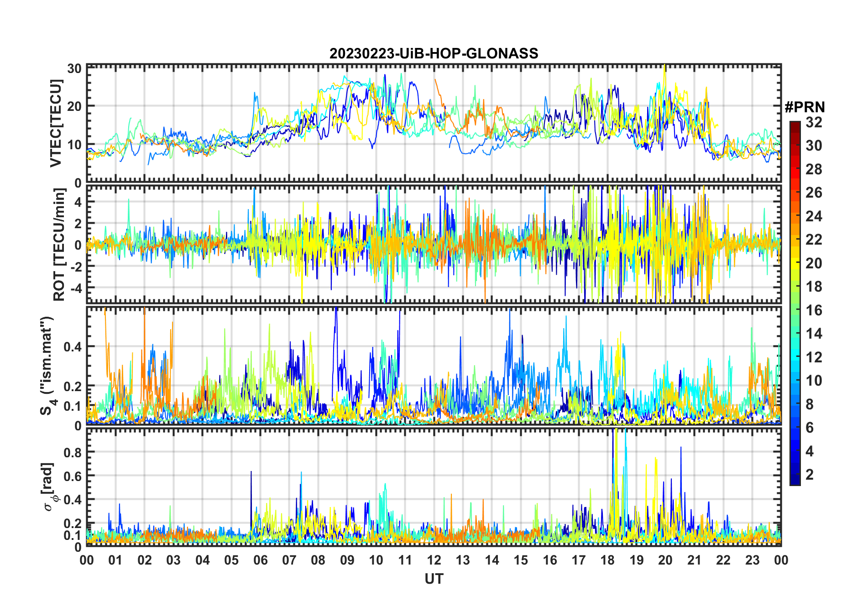The image size is (868, 607).
Task: Click the PRN colorbar gradient strip
Action: pyautogui.click(x=795, y=303)
